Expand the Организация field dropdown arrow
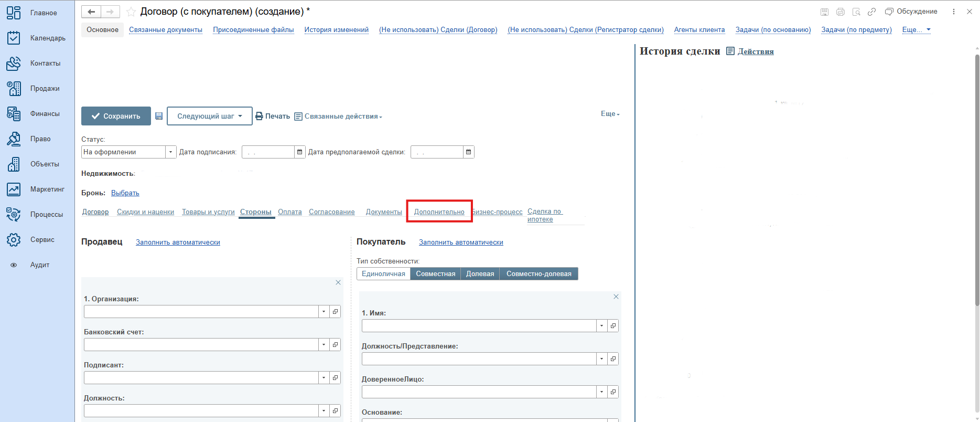 (324, 312)
